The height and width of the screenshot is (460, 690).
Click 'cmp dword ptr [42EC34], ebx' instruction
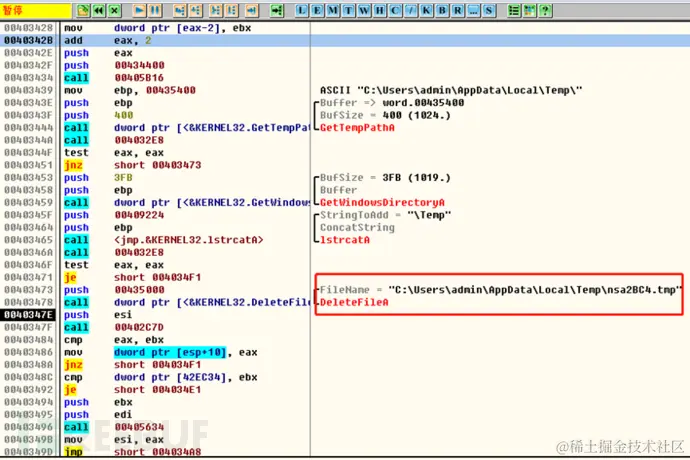[x=161, y=377]
